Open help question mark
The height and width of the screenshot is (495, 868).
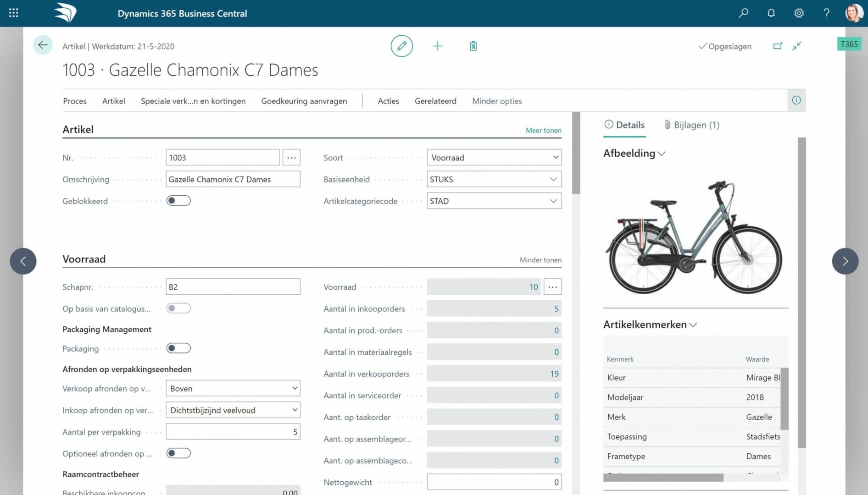click(x=826, y=13)
